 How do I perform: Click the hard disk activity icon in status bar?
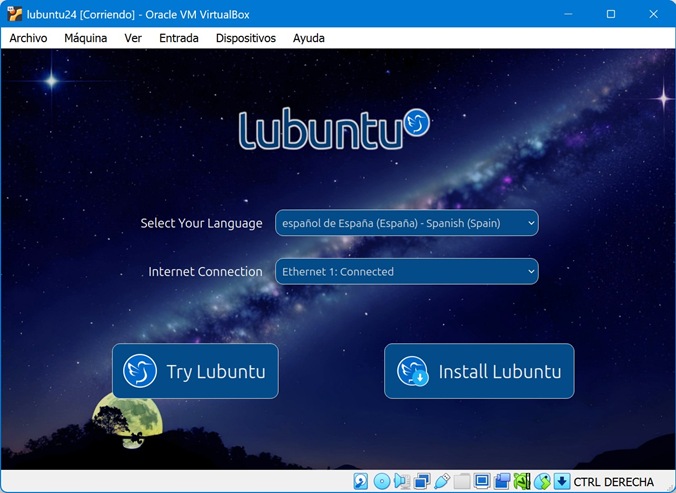coord(361,482)
